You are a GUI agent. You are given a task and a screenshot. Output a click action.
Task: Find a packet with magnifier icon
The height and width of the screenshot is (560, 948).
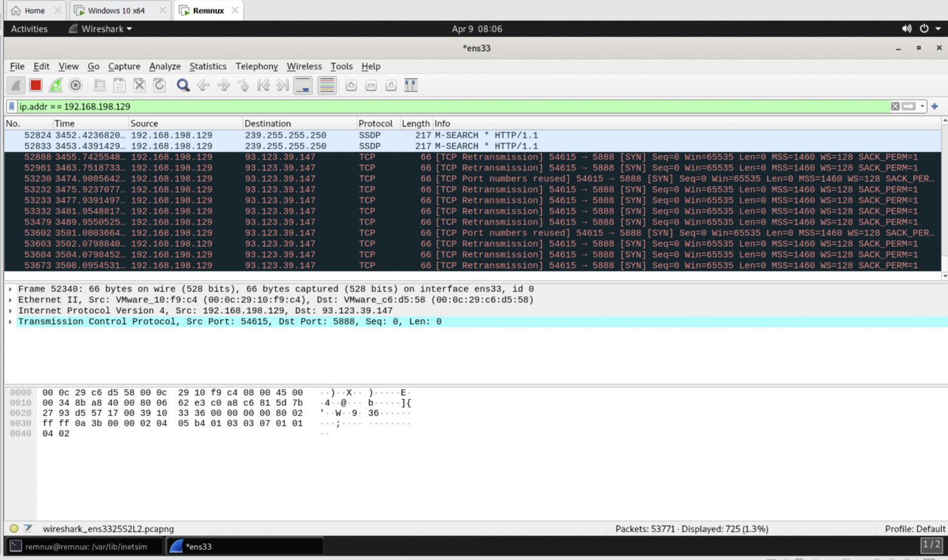(183, 86)
